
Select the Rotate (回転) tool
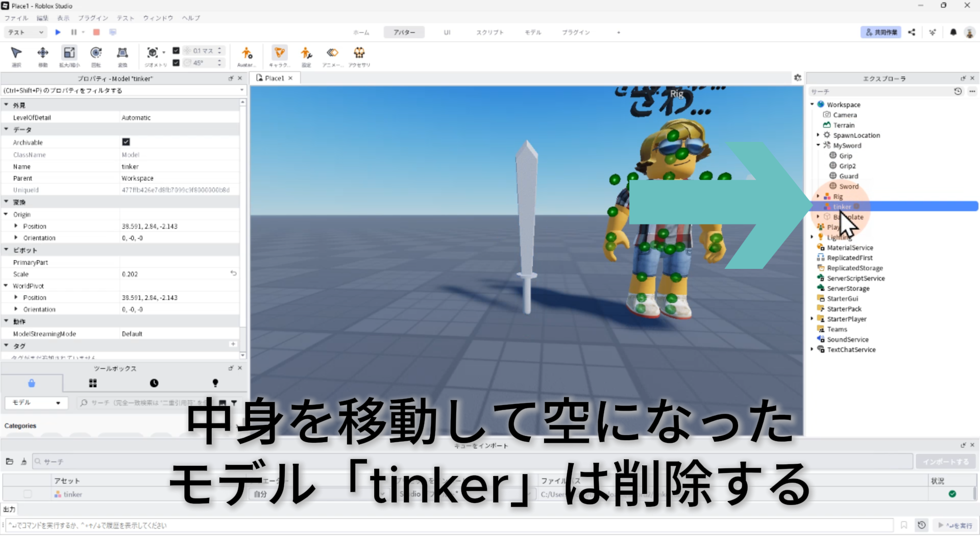coord(95,53)
